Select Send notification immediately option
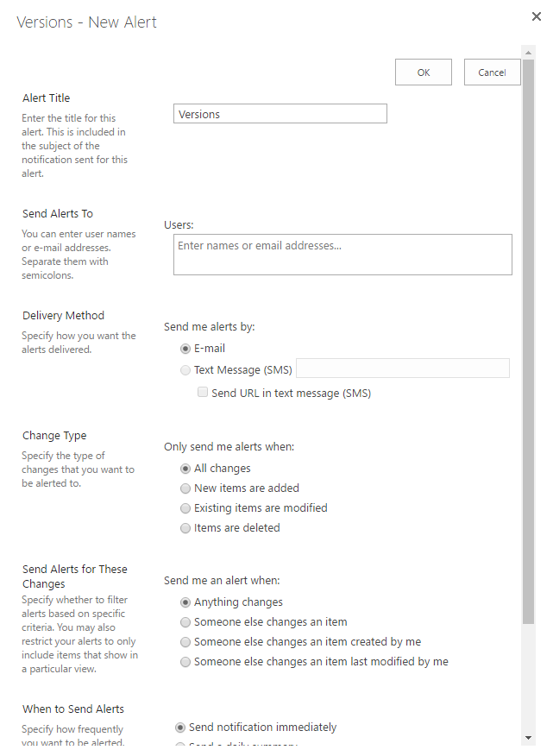Image resolution: width=553 pixels, height=756 pixels. click(x=180, y=727)
